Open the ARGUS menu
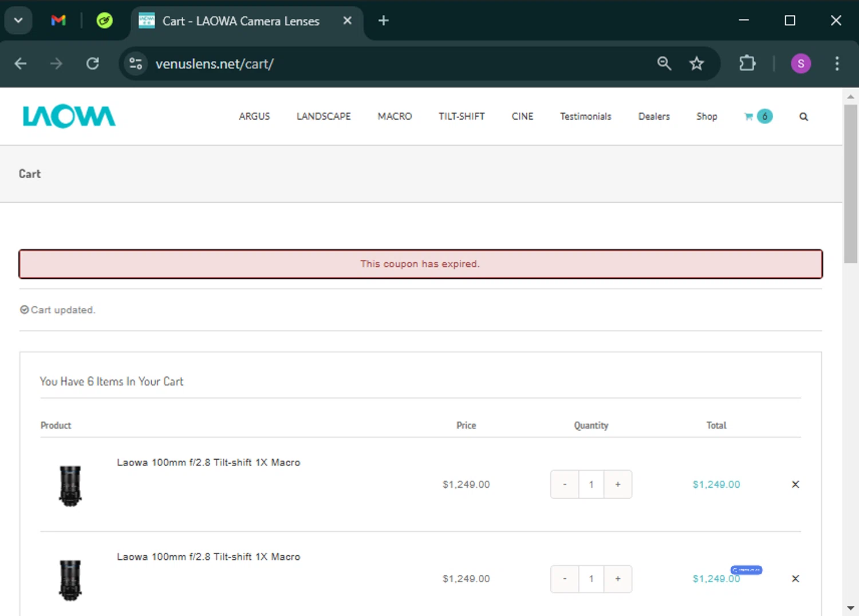This screenshot has width=859, height=616. [x=254, y=116]
